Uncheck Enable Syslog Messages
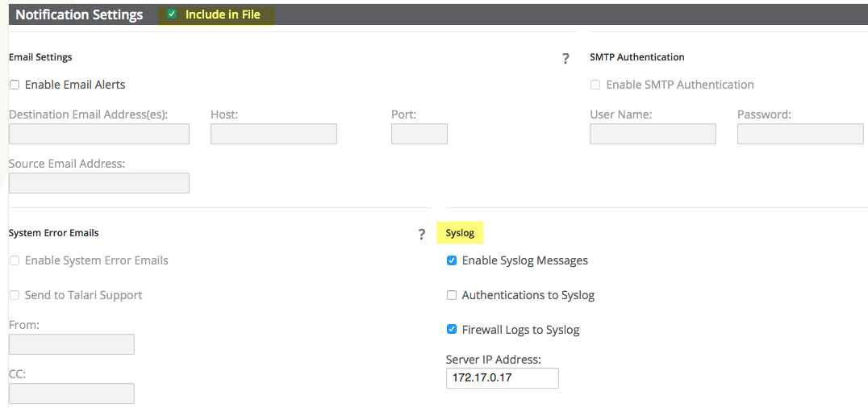The image size is (868, 408). tap(452, 260)
